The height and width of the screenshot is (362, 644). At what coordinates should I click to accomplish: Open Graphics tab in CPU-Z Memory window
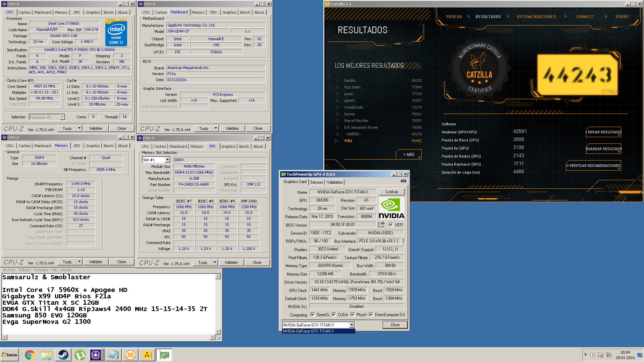coord(93,146)
